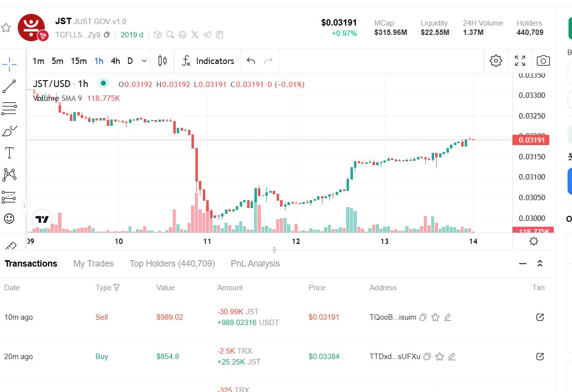Image resolution: width=572 pixels, height=392 pixels.
Task: Select the crosshair cursor tool
Action: pyautogui.click(x=9, y=64)
